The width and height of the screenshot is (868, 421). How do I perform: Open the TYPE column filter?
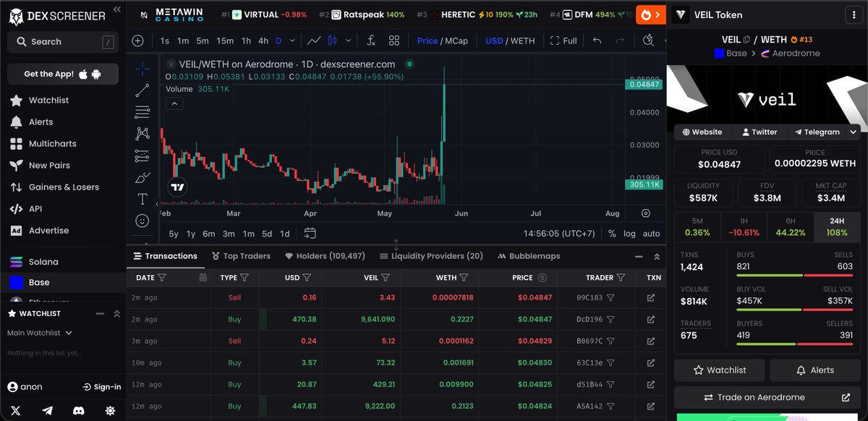(244, 277)
